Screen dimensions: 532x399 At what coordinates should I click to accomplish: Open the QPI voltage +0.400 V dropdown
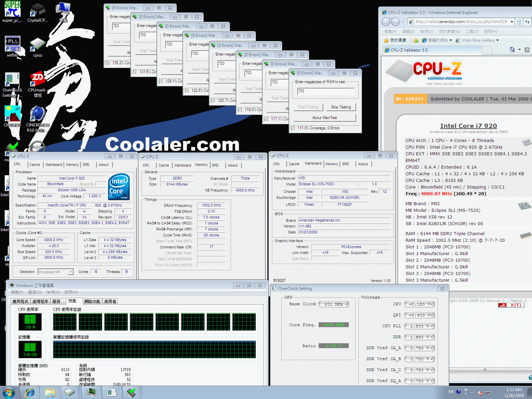pos(420,315)
